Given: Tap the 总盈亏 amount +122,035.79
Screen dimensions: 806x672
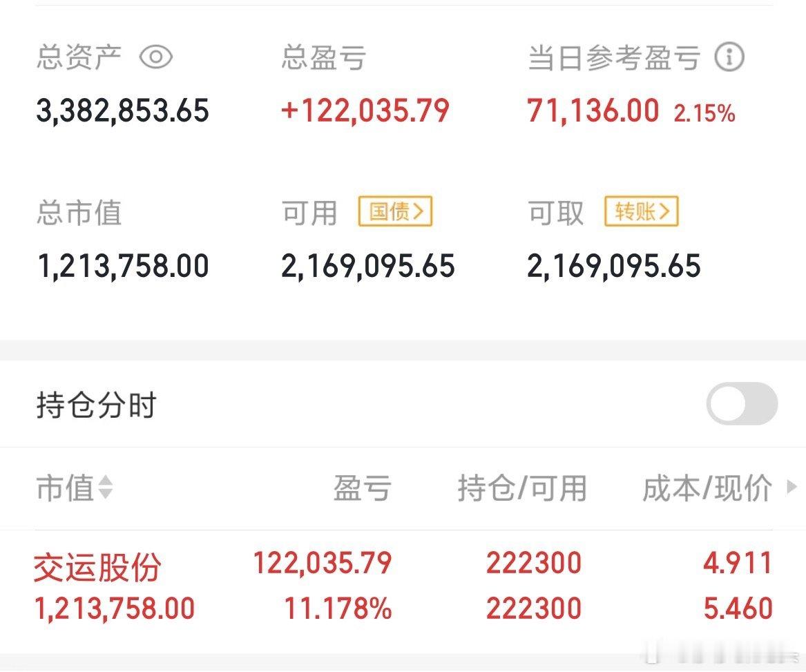Looking at the screenshot, I should (365, 111).
